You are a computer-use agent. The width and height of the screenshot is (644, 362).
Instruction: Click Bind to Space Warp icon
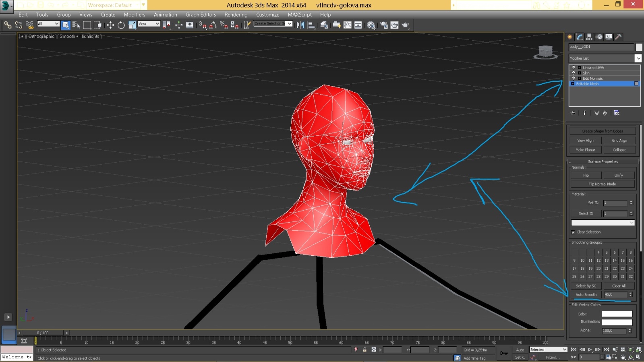29,25
